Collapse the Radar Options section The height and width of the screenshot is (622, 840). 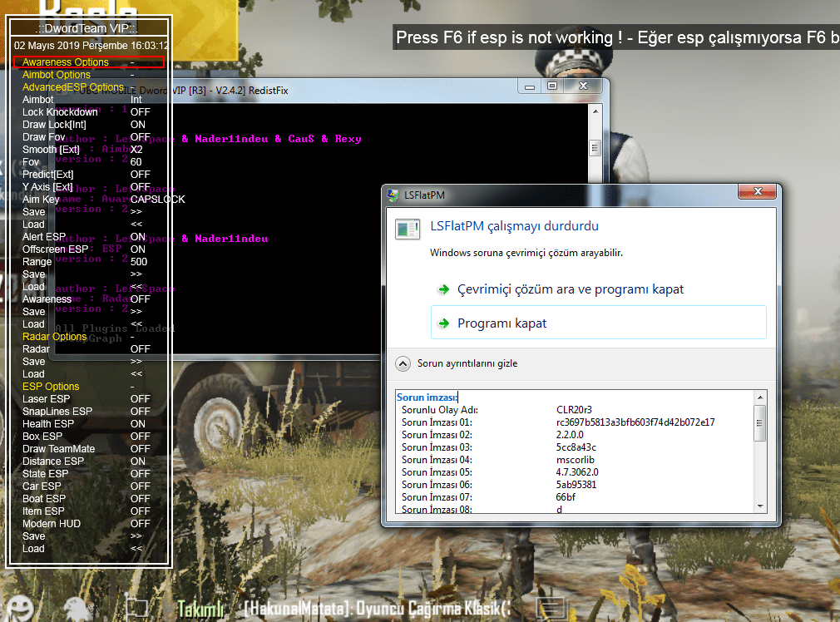tap(88, 337)
